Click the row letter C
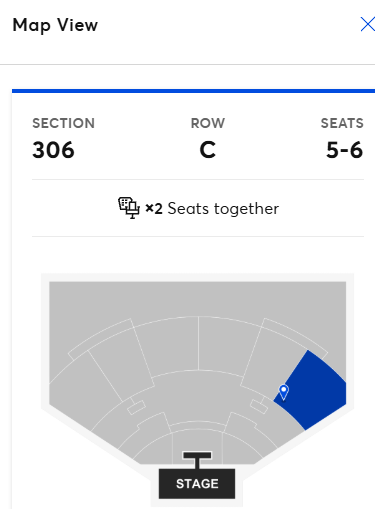Screen dimensions: 375x509 [x=208, y=150]
